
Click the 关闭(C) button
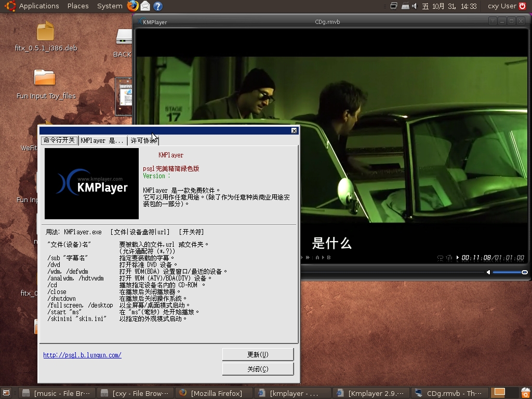(x=258, y=369)
